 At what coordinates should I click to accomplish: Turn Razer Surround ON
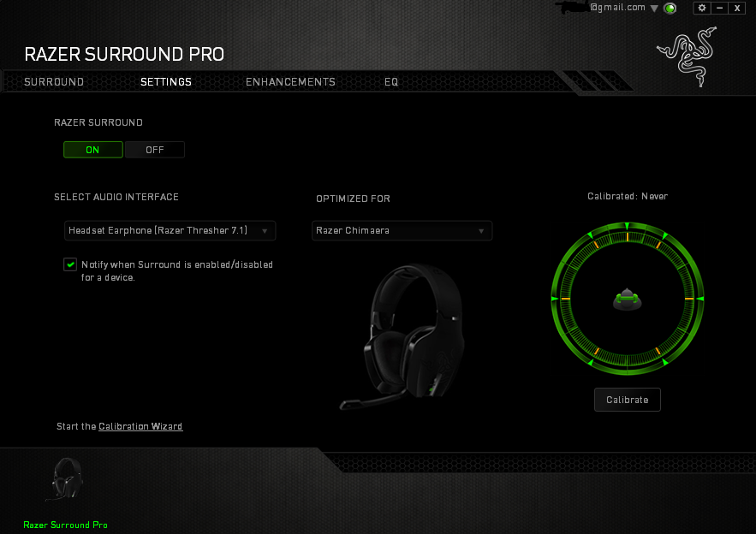(x=93, y=150)
